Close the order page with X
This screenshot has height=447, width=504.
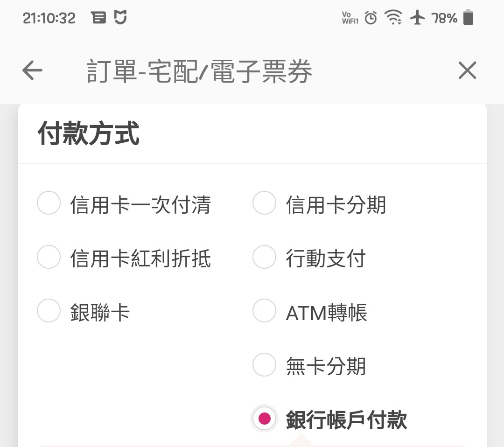tap(467, 71)
